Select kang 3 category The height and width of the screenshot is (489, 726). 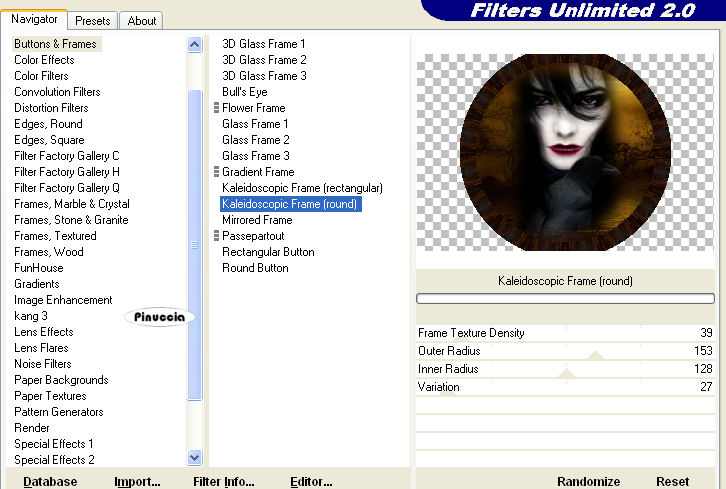coord(31,316)
